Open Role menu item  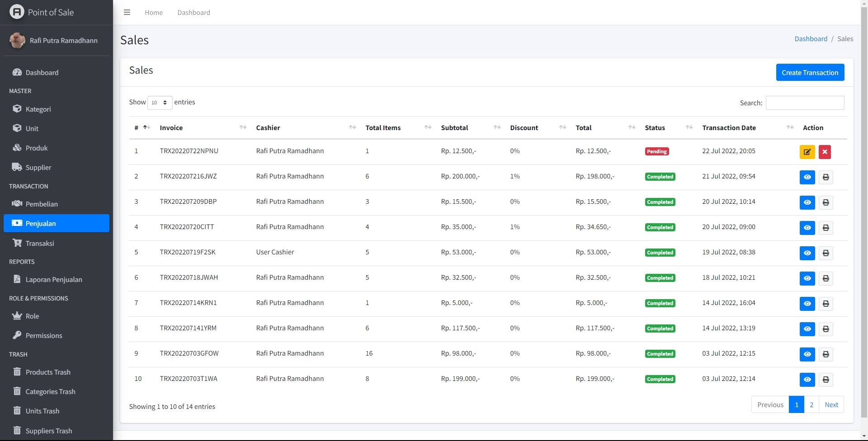(57, 316)
